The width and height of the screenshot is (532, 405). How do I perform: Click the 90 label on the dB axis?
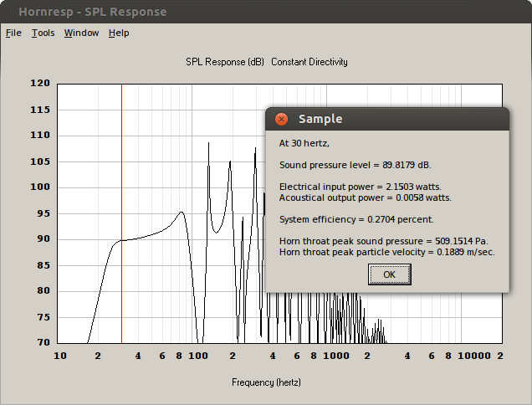pyautogui.click(x=43, y=239)
